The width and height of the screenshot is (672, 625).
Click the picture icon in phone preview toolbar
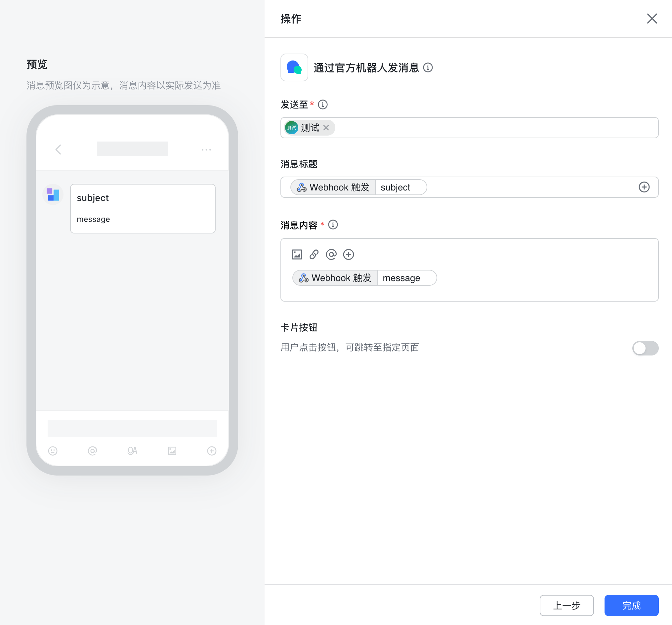pyautogui.click(x=172, y=451)
